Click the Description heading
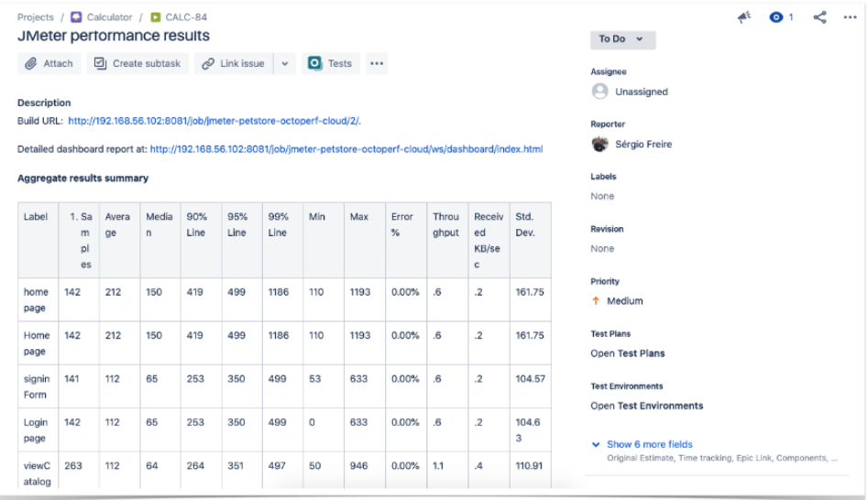The height and width of the screenshot is (500, 868). pos(44,103)
